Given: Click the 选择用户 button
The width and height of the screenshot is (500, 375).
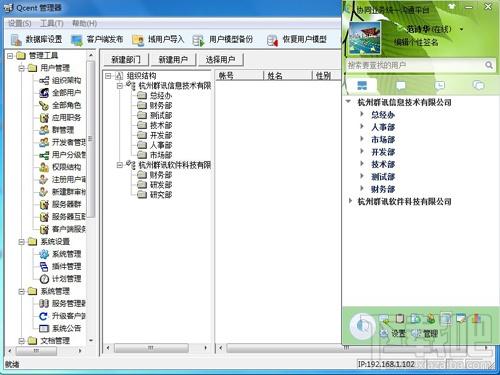Looking at the screenshot, I should [x=220, y=60].
